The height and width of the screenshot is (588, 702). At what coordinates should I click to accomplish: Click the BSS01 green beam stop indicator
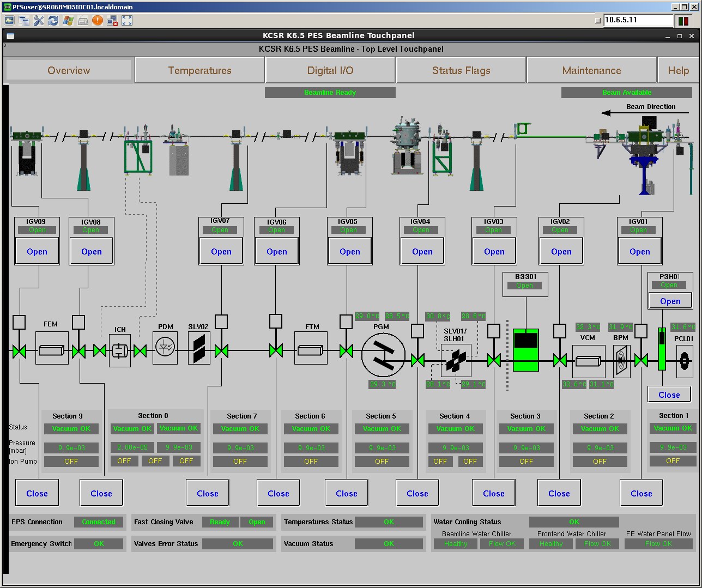pyautogui.click(x=526, y=350)
